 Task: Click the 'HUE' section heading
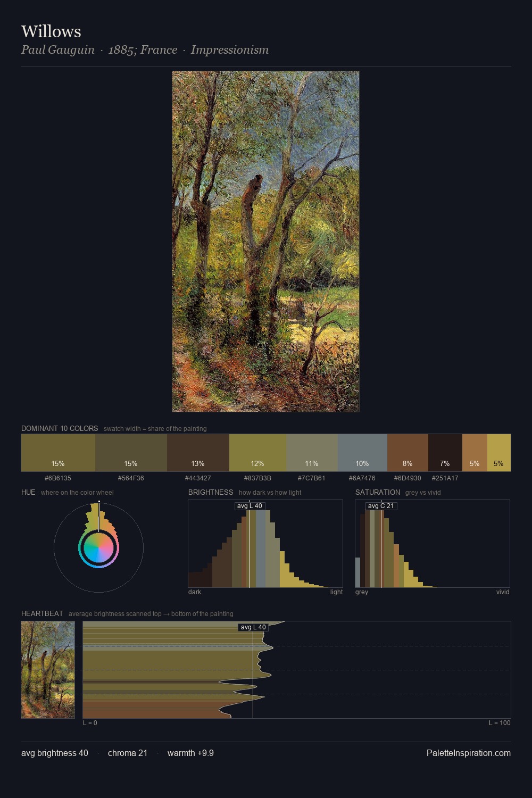coord(28,492)
